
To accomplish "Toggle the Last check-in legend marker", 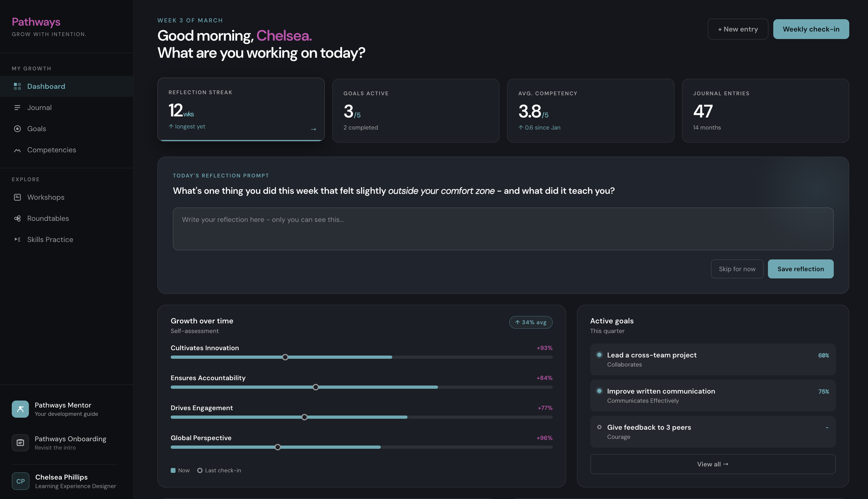I will pos(200,470).
